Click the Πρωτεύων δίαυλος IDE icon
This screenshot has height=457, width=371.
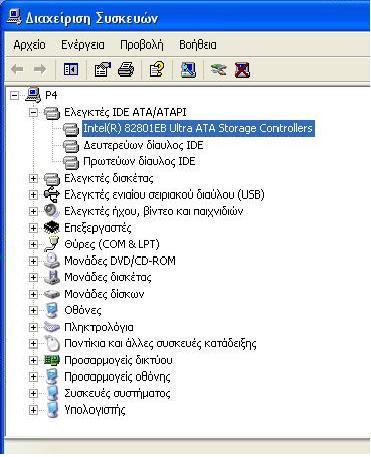point(71,163)
